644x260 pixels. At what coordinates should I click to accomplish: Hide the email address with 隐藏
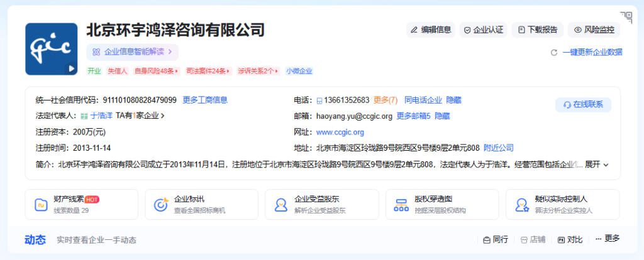tap(442, 116)
